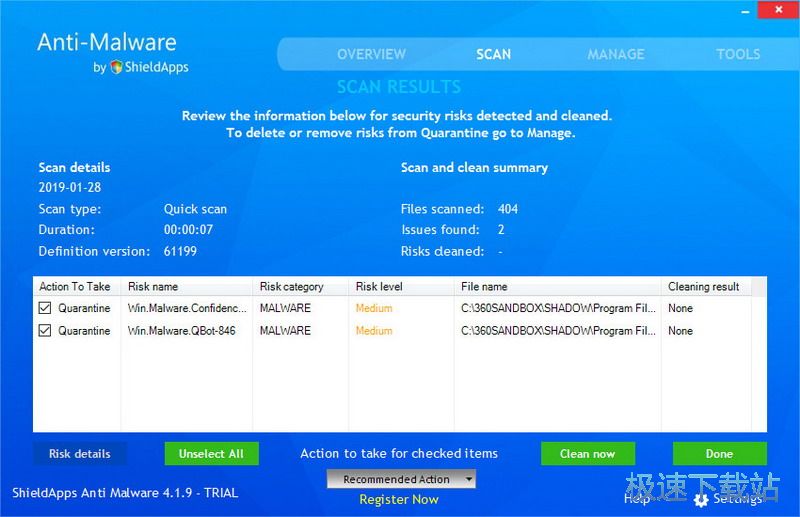Sort by the Risk level column header
This screenshot has width=800, height=517.
tap(401, 286)
